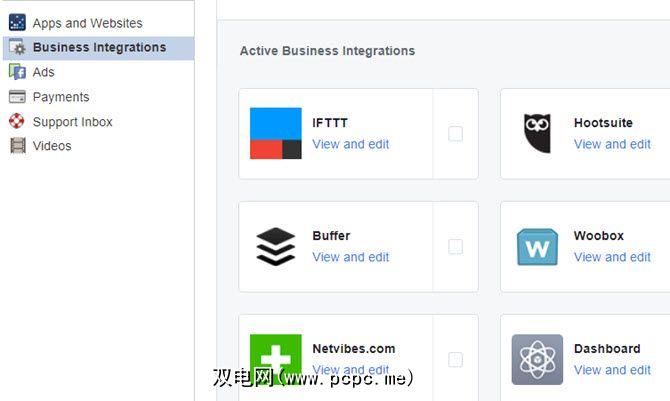The image size is (670, 401).
Task: Click the green Netvibes.com plus logo
Action: click(x=276, y=359)
